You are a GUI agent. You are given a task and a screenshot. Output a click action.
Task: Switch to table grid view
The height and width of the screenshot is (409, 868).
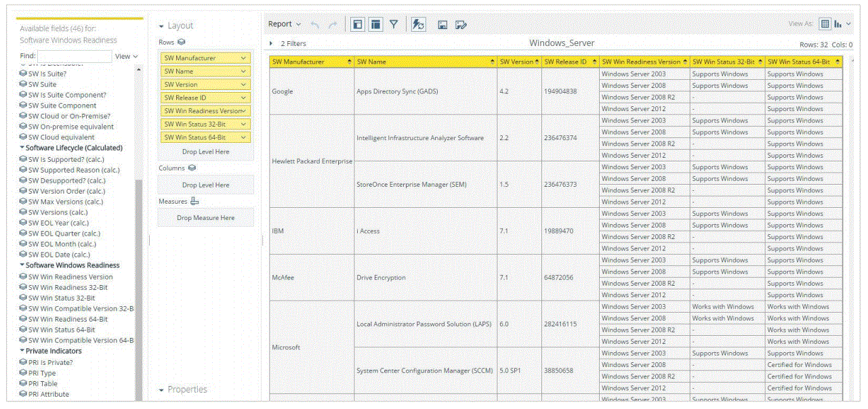click(x=825, y=24)
